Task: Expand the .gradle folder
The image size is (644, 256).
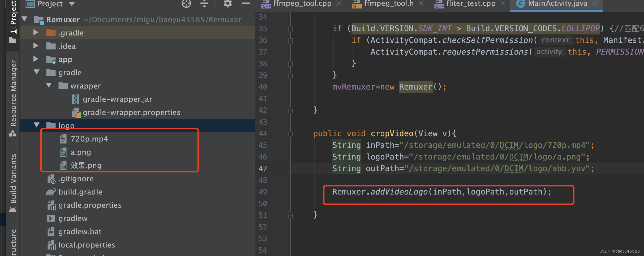Action: tap(36, 33)
